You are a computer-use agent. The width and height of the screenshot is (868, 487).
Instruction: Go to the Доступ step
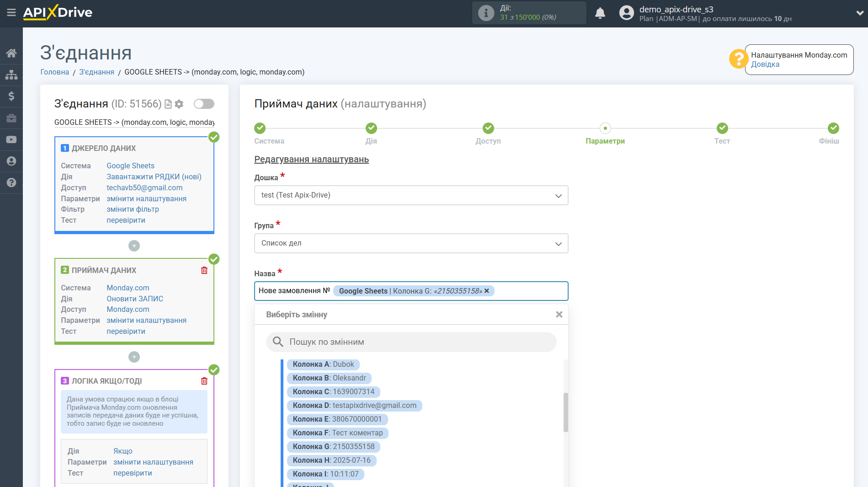pos(488,128)
